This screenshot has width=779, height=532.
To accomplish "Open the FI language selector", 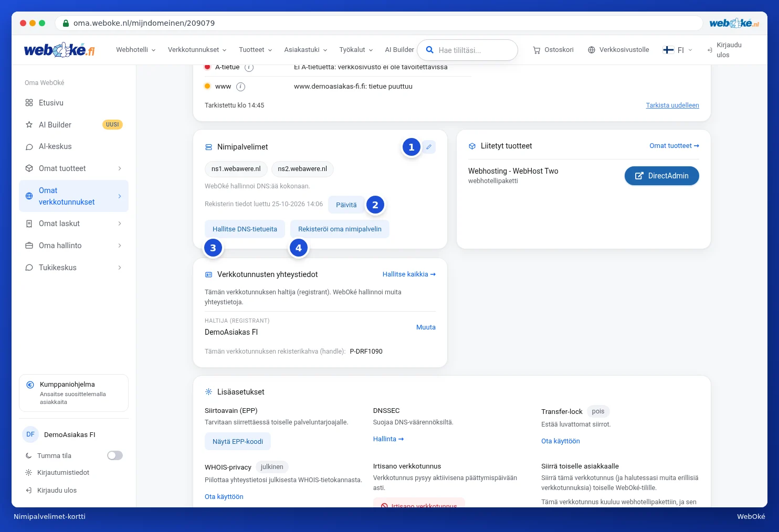I will coord(678,50).
